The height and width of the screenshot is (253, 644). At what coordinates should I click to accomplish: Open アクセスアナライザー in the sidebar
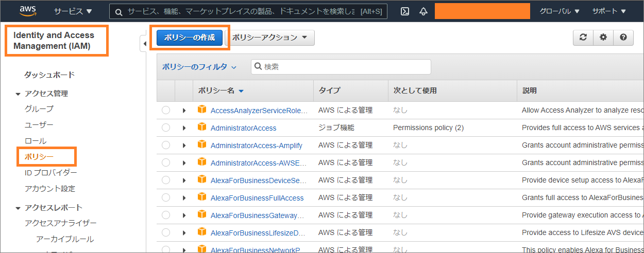pyautogui.click(x=61, y=223)
